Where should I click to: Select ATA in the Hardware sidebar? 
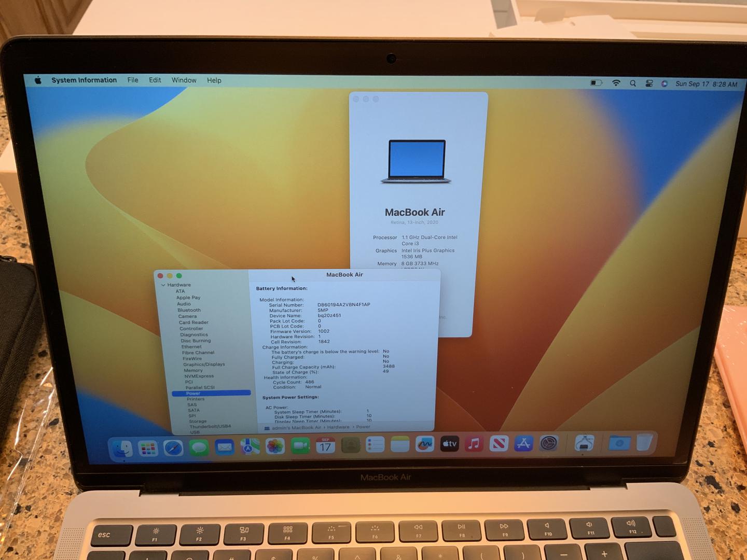point(180,291)
